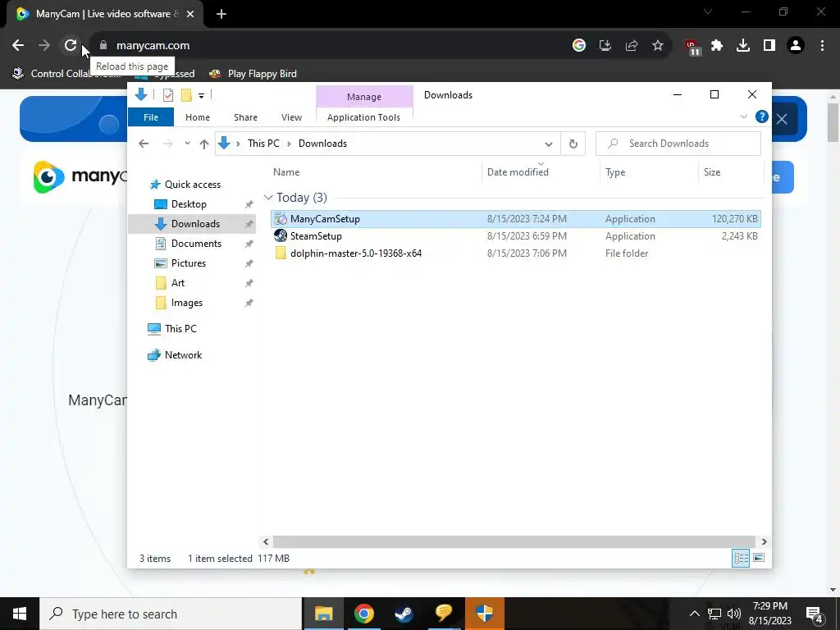
Task: Open Desktop in navigation pane
Action: point(189,204)
